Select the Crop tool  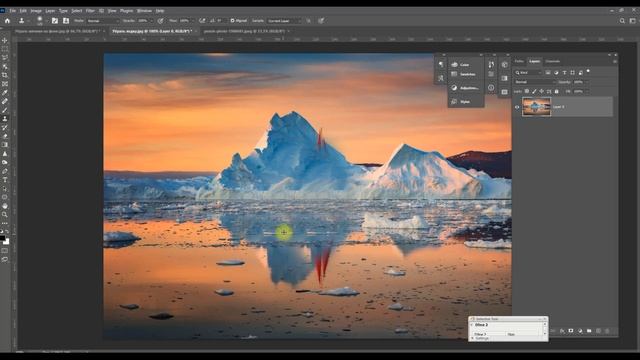coord(5,75)
